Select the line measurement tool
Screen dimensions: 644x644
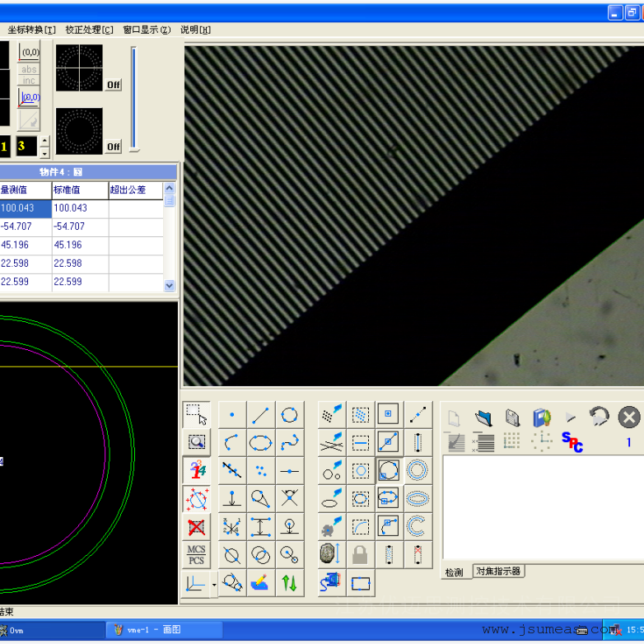click(x=261, y=415)
